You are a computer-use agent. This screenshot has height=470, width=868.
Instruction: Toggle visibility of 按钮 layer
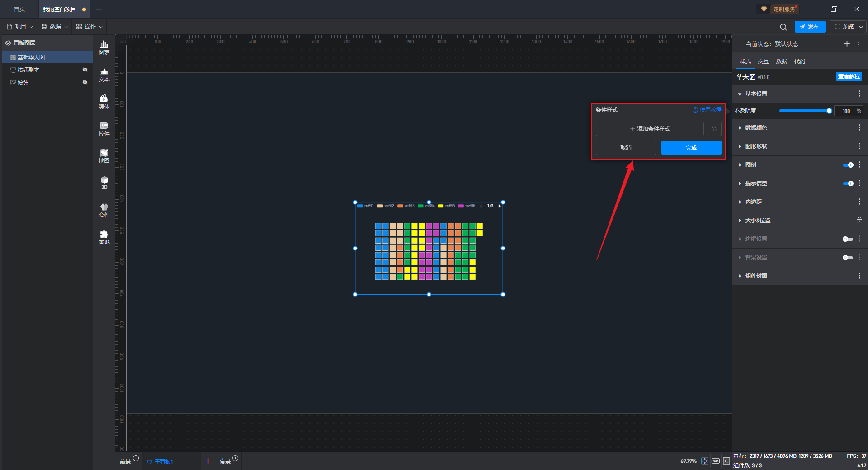(85, 82)
